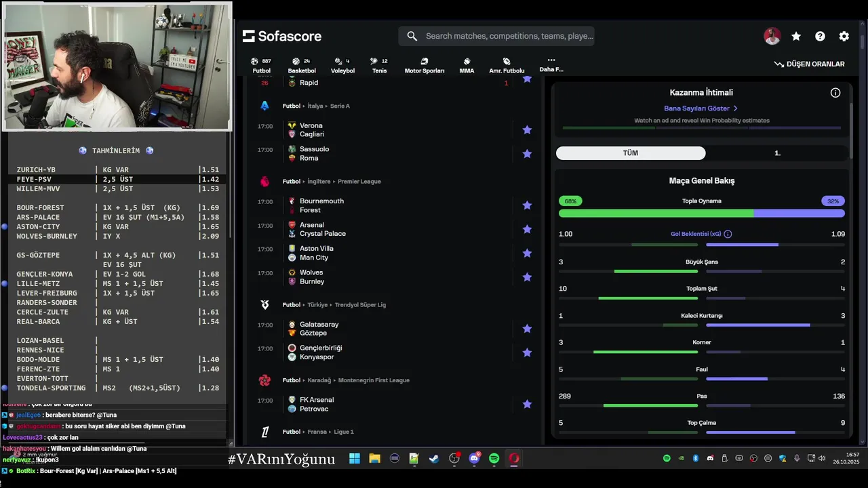Open the help question mark icon
The height and width of the screenshot is (488, 868).
pyautogui.click(x=820, y=37)
